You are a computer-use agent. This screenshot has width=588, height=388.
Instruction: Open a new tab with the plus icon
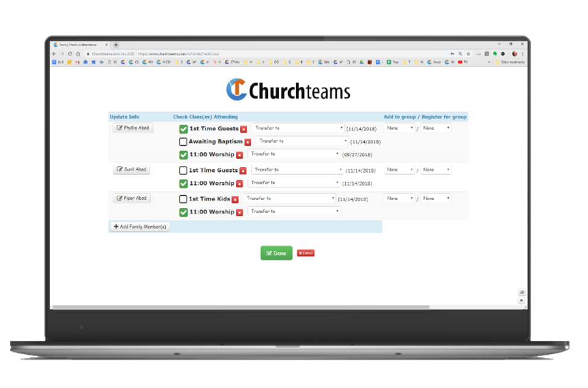tap(116, 45)
